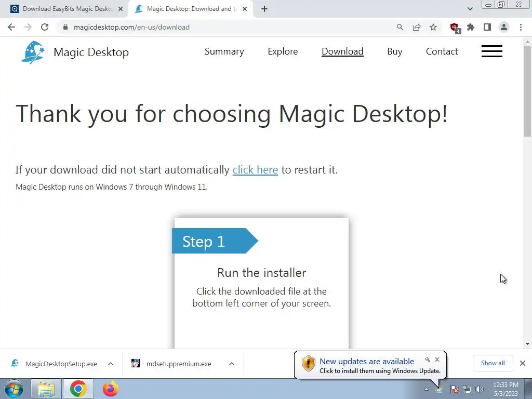This screenshot has width=532, height=399.
Task: Open options wrench in update balloon
Action: tap(428, 360)
